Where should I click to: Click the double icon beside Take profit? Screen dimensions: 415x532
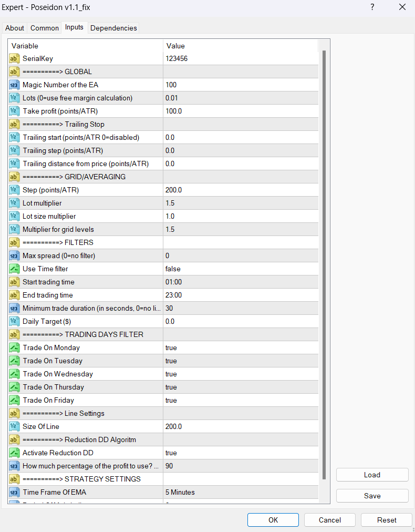(15, 111)
